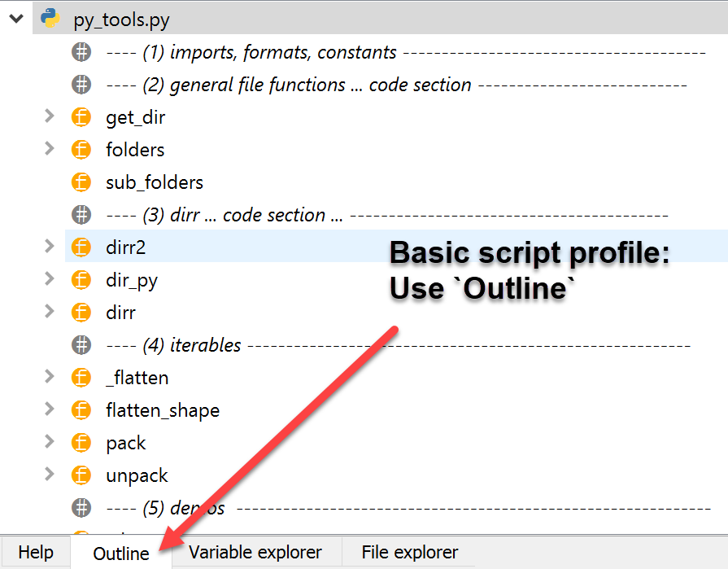Go to _flatten function
This screenshot has height=569, width=728.
(x=137, y=378)
